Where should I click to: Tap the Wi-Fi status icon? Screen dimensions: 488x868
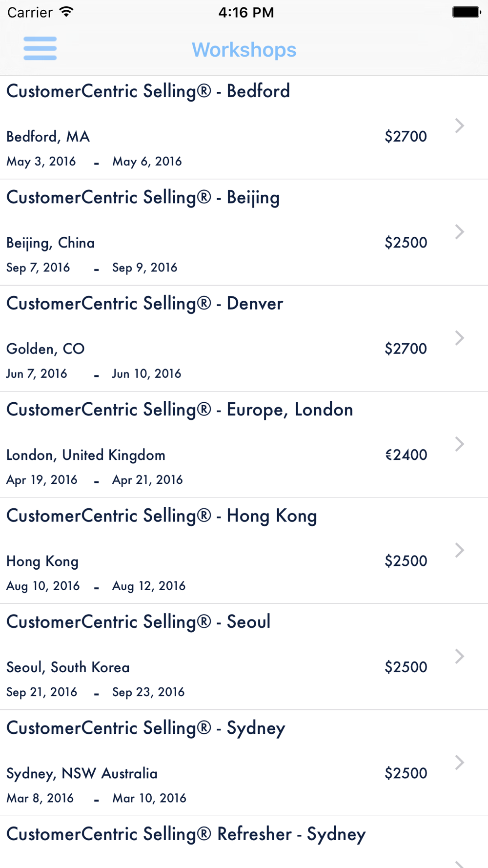coord(66,12)
